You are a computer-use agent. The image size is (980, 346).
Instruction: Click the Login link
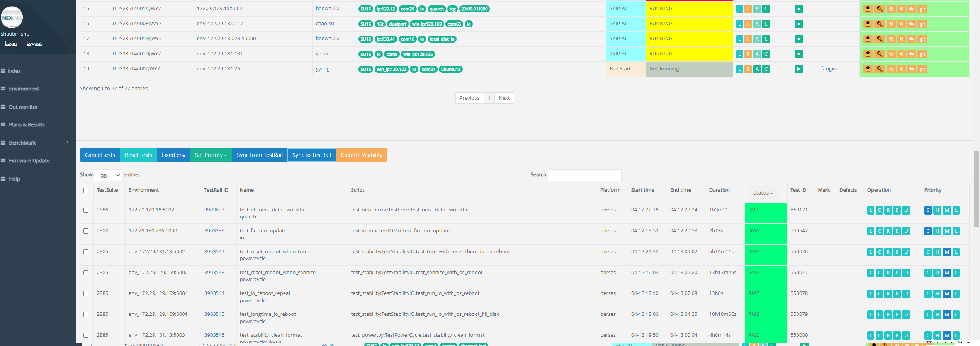[11, 43]
